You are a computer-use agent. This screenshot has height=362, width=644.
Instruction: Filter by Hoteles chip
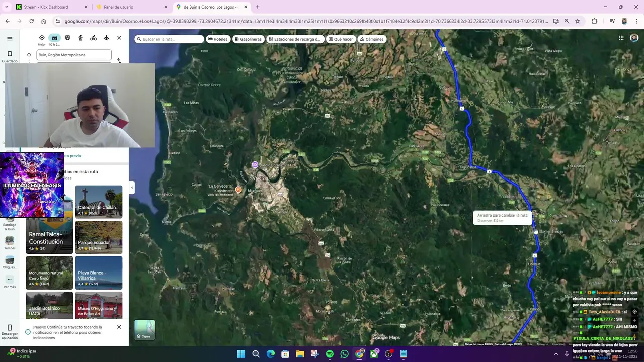pos(218,39)
